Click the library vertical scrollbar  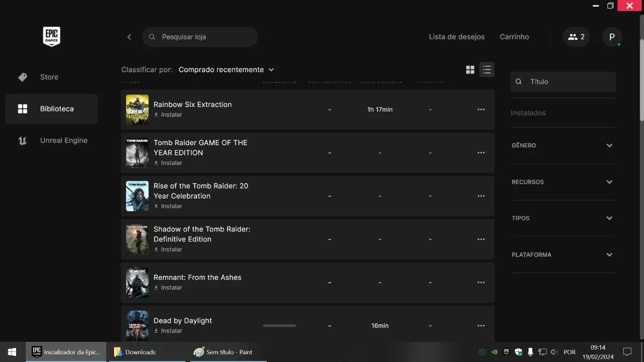641,80
